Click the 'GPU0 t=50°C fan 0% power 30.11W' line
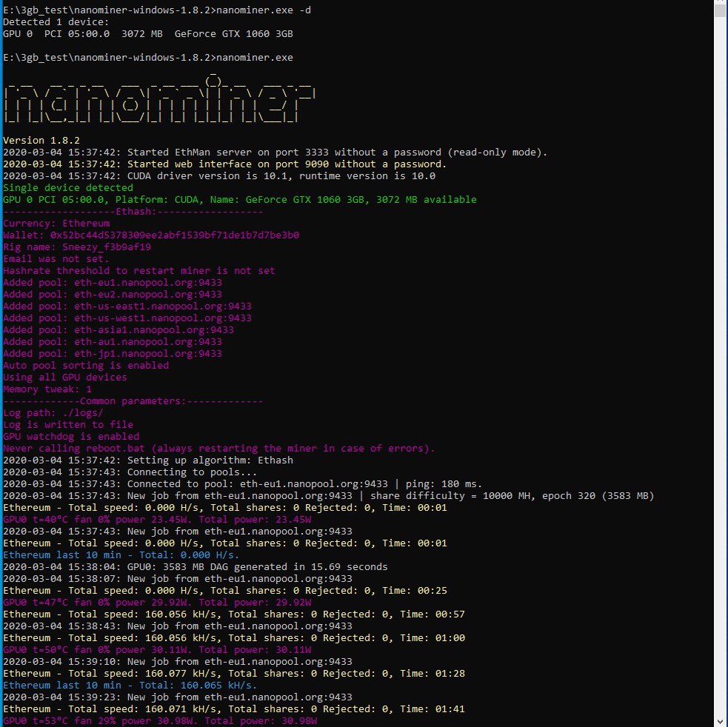The width and height of the screenshot is (728, 727). pos(157,649)
